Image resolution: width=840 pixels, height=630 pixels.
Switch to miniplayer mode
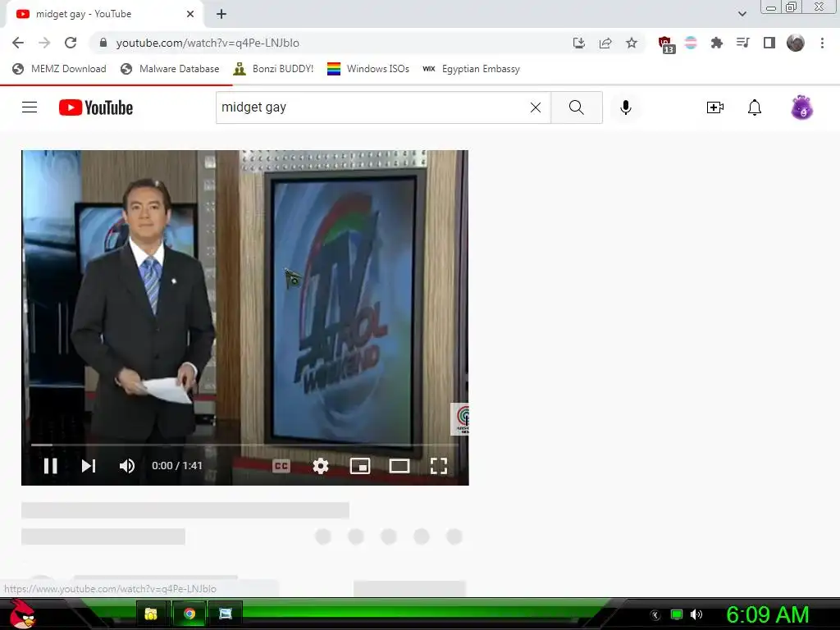point(360,466)
